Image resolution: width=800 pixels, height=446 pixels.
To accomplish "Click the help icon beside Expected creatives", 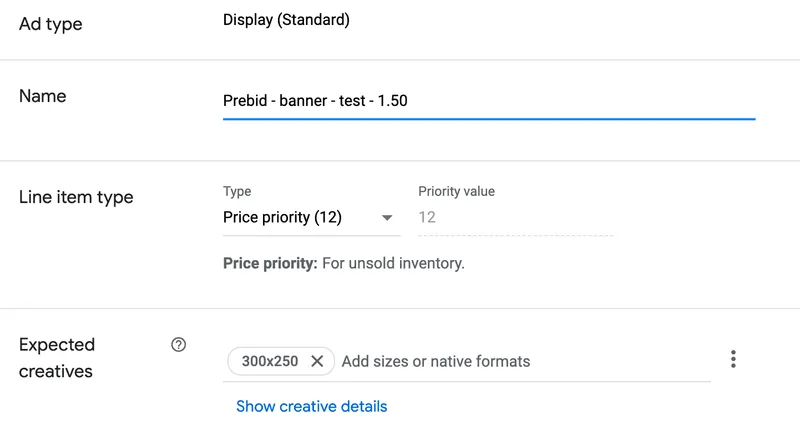I will click(179, 345).
